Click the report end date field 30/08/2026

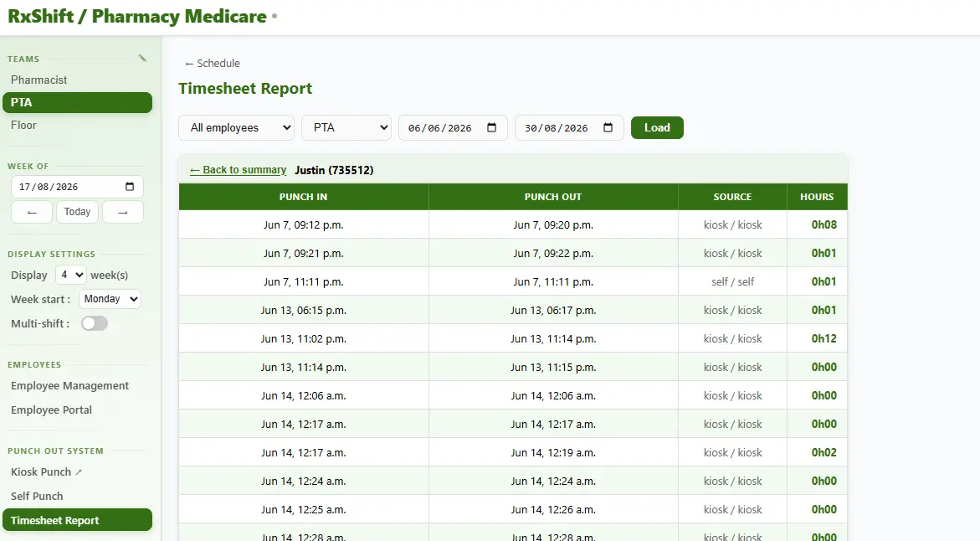(569, 127)
